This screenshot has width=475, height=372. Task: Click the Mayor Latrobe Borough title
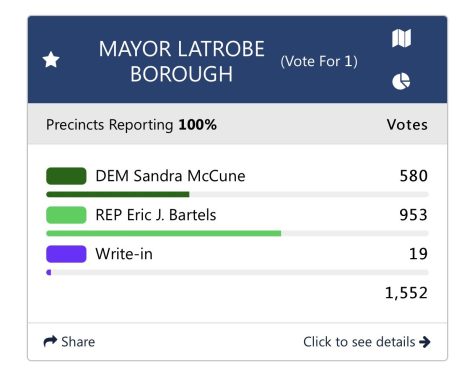[181, 61]
